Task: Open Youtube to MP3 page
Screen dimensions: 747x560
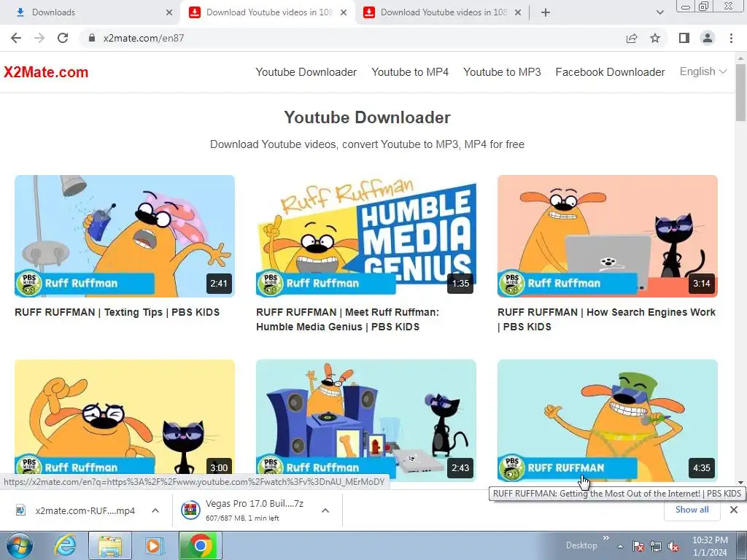Action: [502, 72]
